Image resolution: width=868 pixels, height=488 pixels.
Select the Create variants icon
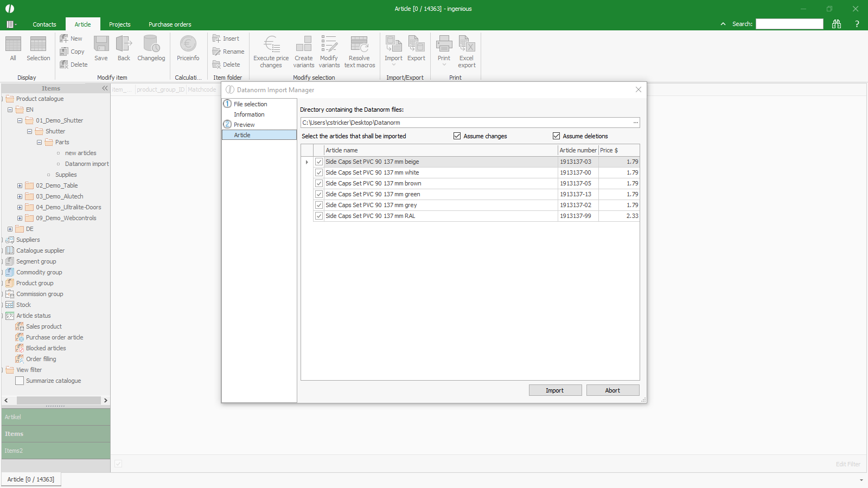coord(303,44)
